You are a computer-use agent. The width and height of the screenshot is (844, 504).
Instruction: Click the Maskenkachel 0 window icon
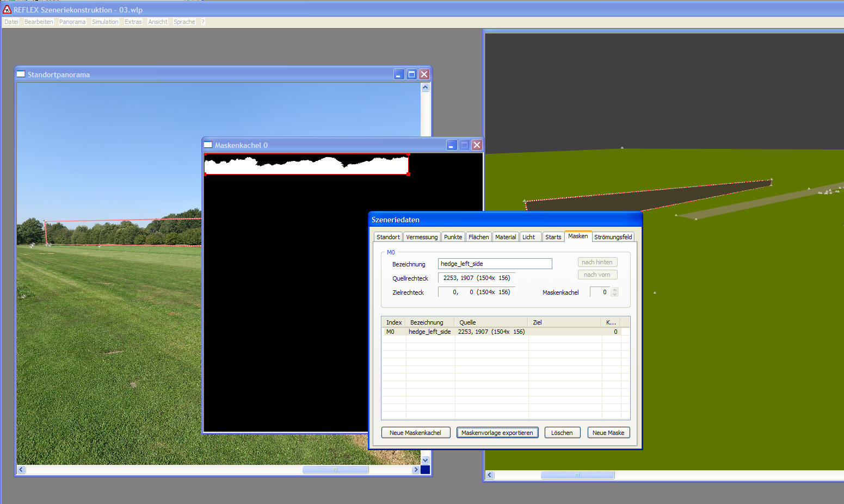[208, 145]
